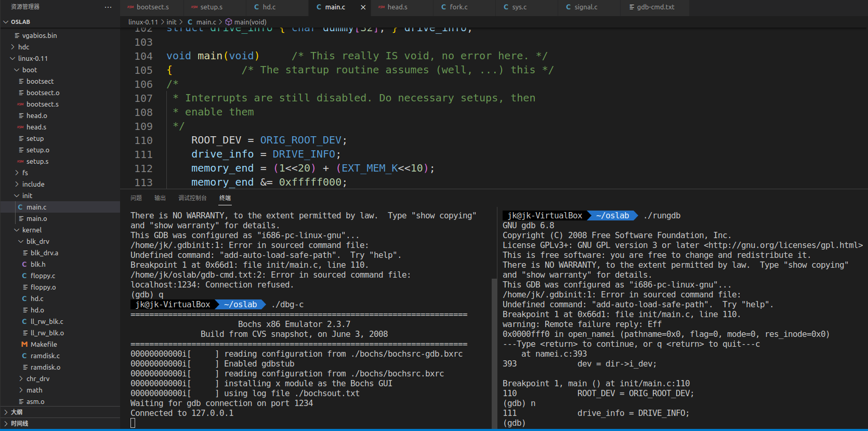Open ramdisk.c from the file tree
868x431 pixels.
(x=45, y=356)
